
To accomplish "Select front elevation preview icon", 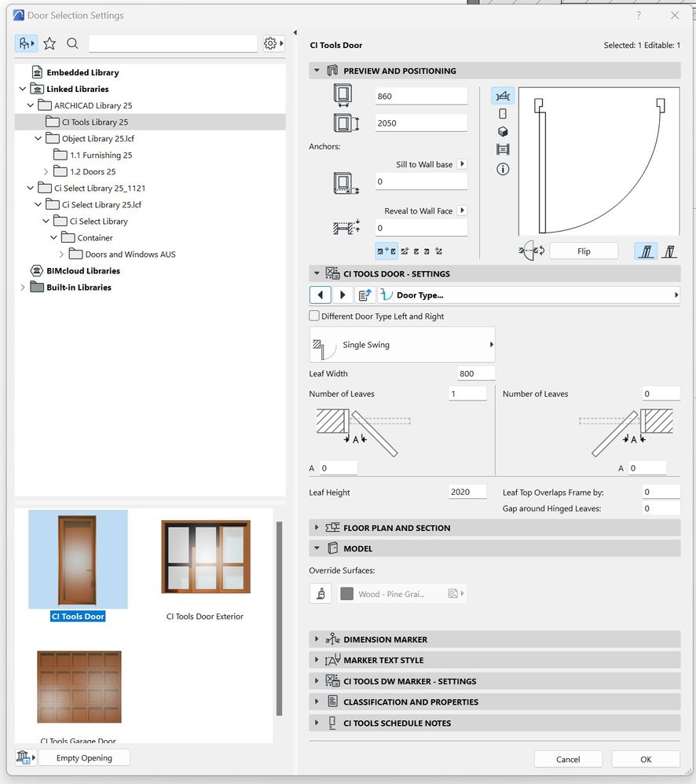I will tap(503, 114).
